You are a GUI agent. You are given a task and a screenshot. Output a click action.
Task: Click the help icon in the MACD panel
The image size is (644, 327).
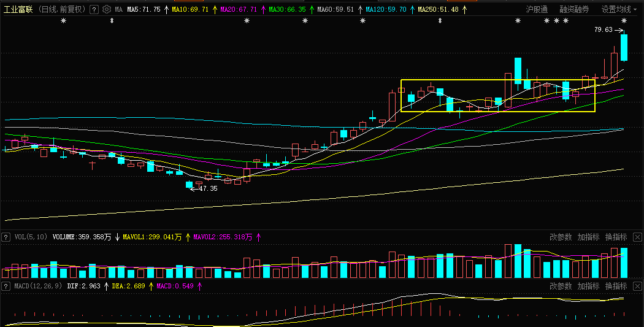click(6, 286)
